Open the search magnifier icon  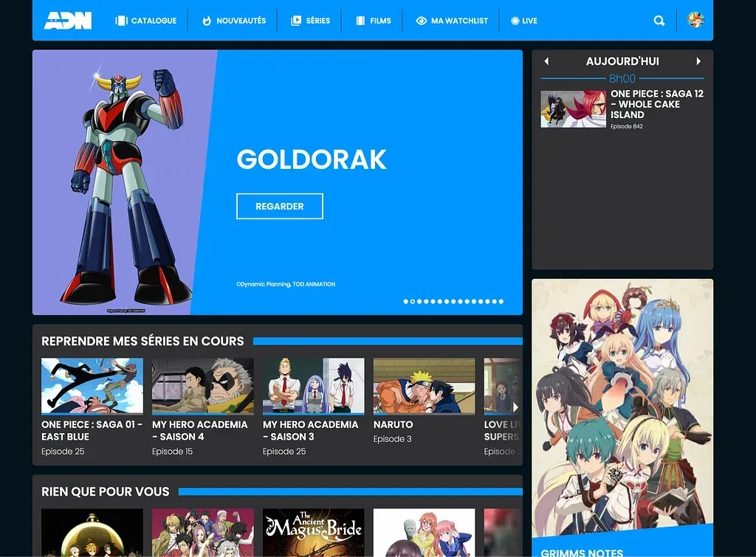point(659,21)
